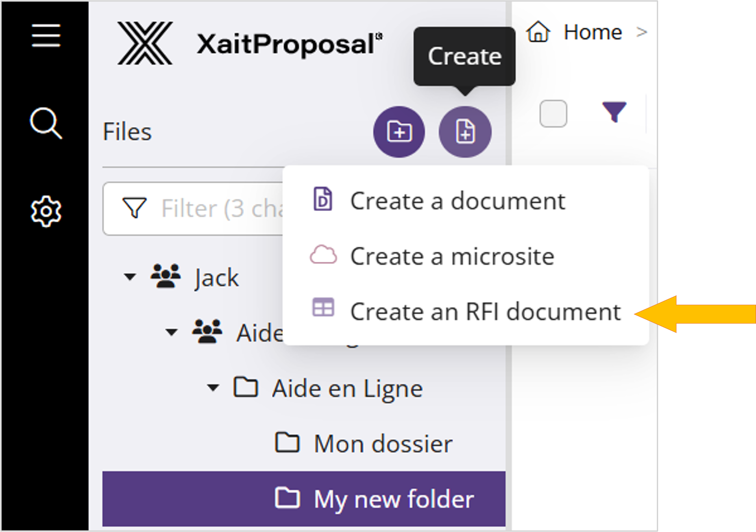Choose Create a microsite from the menu
This screenshot has height=532, width=756.
click(452, 256)
